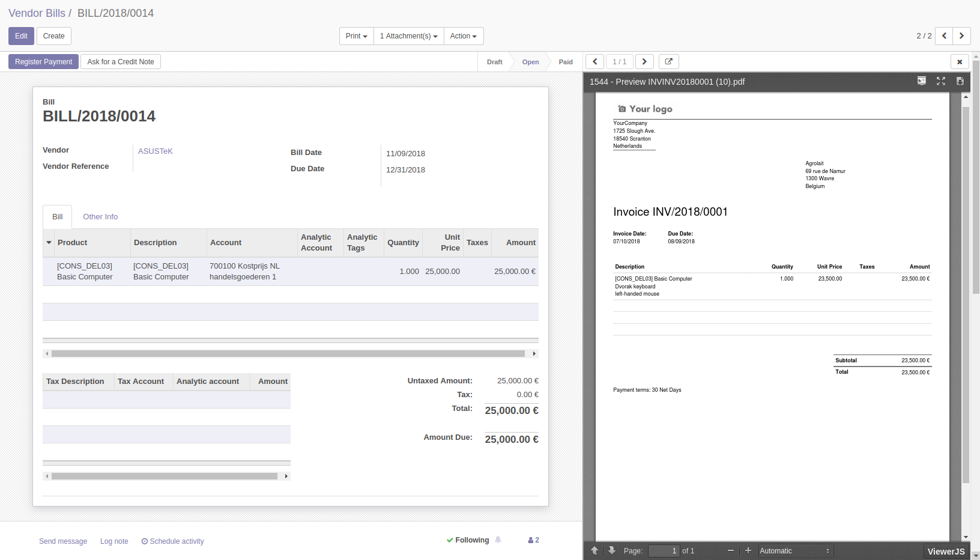Toggle presentation mode in the PDF viewer
The image size is (980, 560).
(x=922, y=81)
